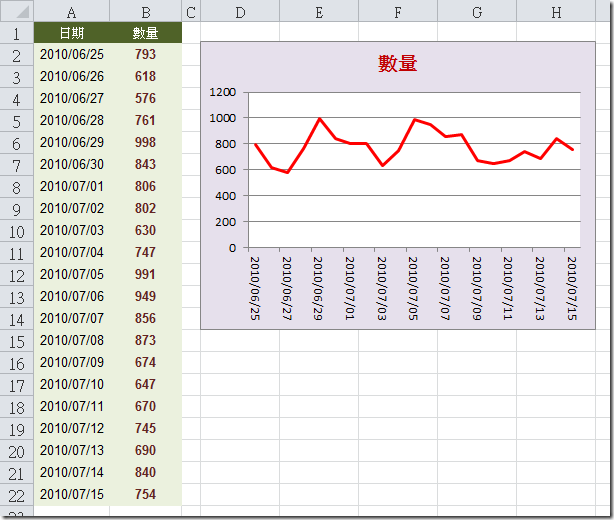
Task: Click chart axis date label 2010/07/01
Action: click(x=350, y=288)
